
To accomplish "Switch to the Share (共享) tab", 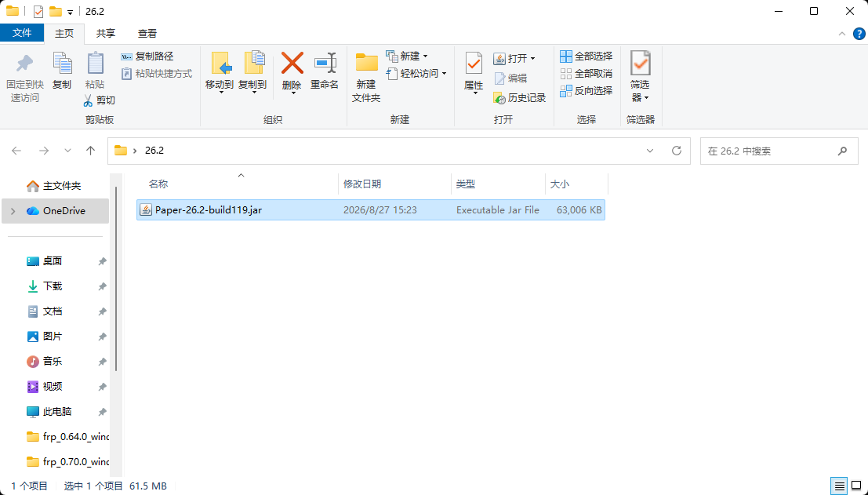I will pos(106,33).
